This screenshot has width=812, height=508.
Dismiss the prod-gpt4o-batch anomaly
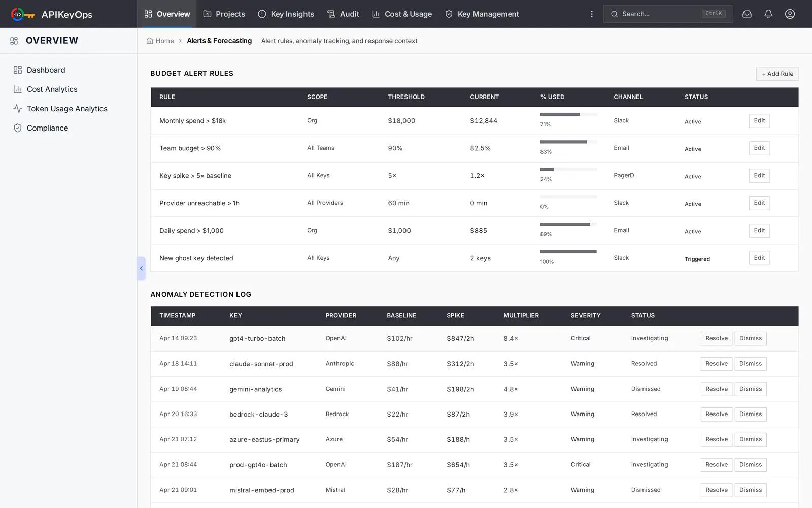coord(751,465)
